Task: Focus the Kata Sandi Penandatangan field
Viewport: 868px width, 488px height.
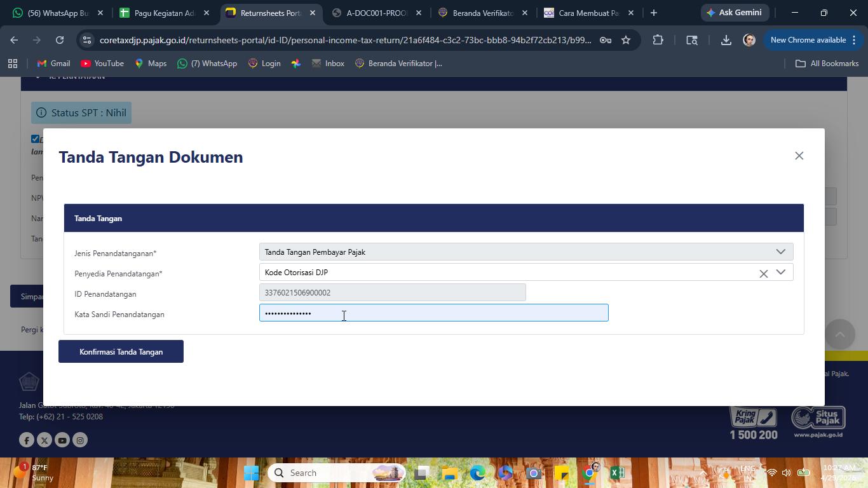Action: pos(433,313)
